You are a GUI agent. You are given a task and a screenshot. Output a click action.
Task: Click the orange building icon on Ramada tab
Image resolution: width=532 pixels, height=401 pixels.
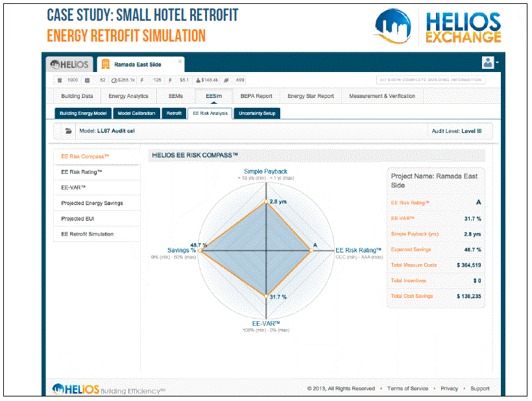pyautogui.click(x=105, y=65)
